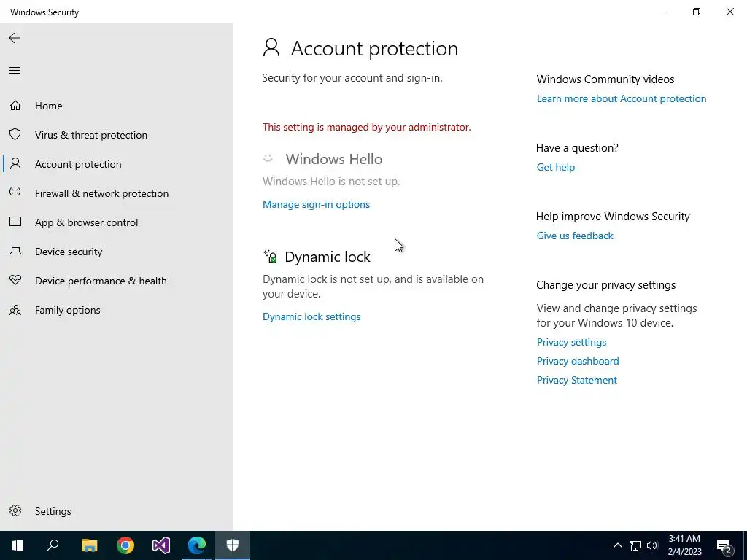Open the Windows Start menu

18,545
